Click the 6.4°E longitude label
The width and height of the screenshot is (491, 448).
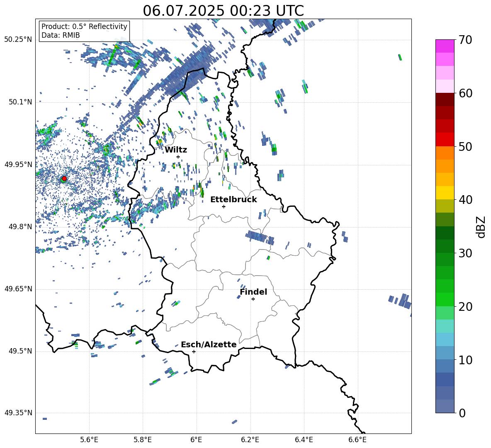pyautogui.click(x=304, y=440)
